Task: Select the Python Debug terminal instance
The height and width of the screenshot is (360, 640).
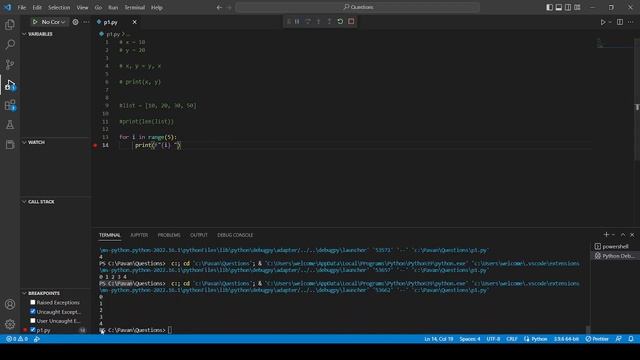Action: (x=615, y=256)
